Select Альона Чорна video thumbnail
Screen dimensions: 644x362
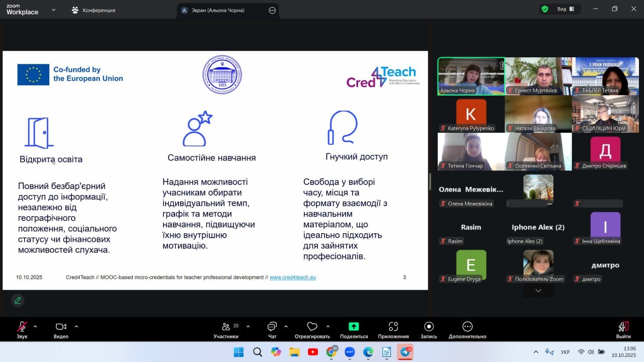(471, 76)
